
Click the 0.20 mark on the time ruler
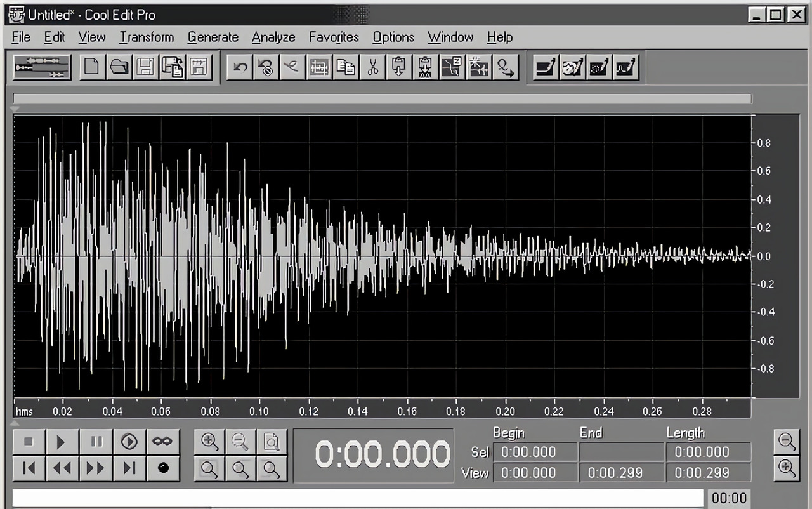click(506, 411)
